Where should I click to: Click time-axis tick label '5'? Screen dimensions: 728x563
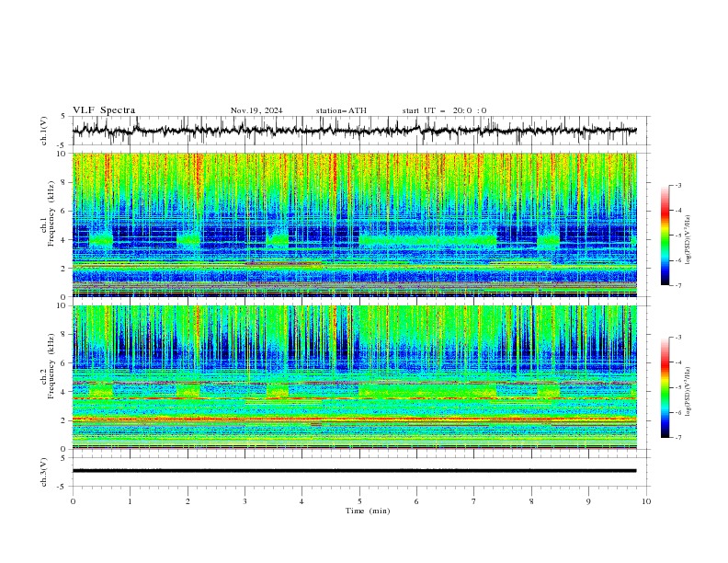pos(359,501)
